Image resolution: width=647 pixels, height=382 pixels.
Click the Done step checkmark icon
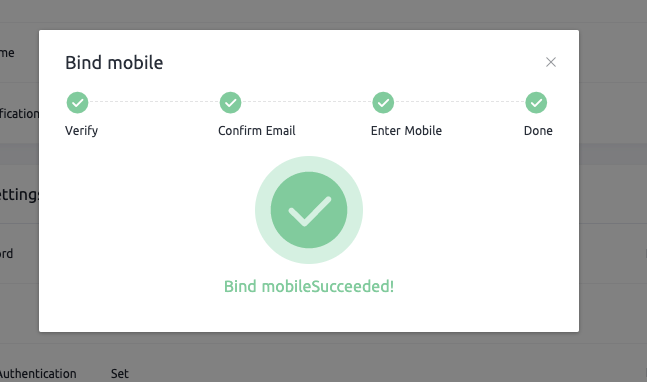coord(536,102)
